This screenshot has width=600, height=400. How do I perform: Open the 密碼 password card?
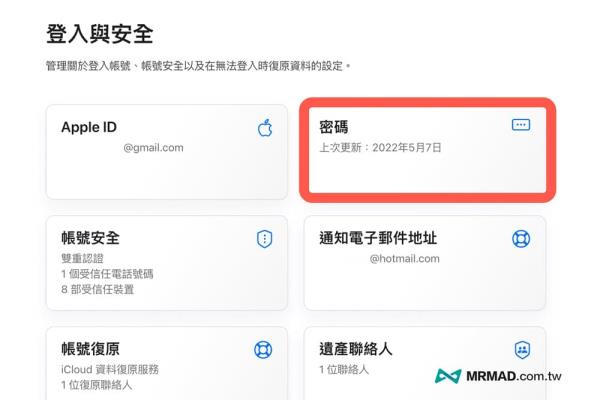(x=427, y=150)
